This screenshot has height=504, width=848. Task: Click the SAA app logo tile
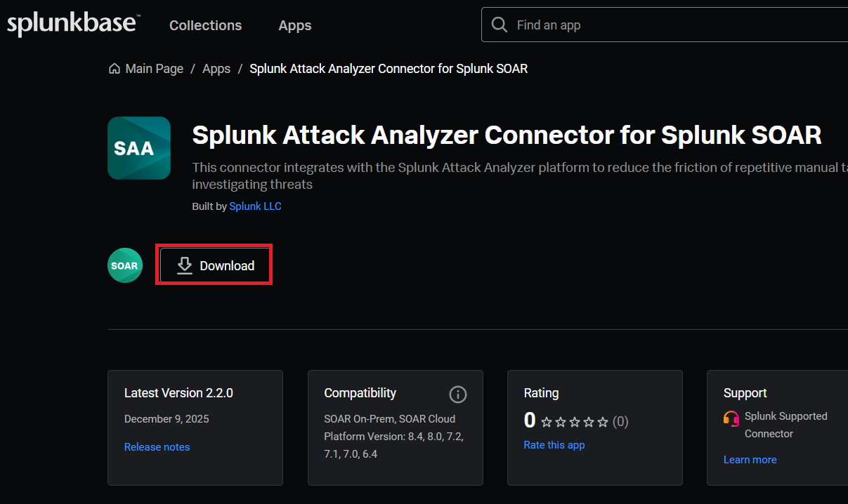[139, 148]
